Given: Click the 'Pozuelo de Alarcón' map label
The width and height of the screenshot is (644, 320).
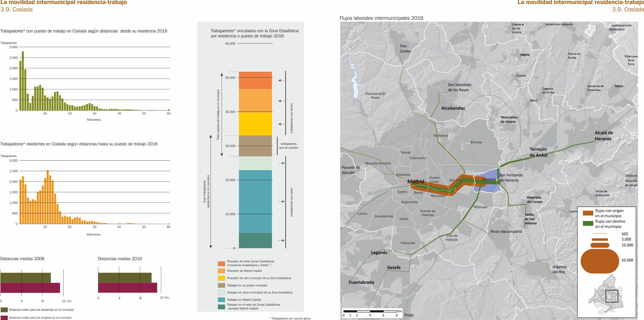Looking at the screenshot, I should click(351, 170).
